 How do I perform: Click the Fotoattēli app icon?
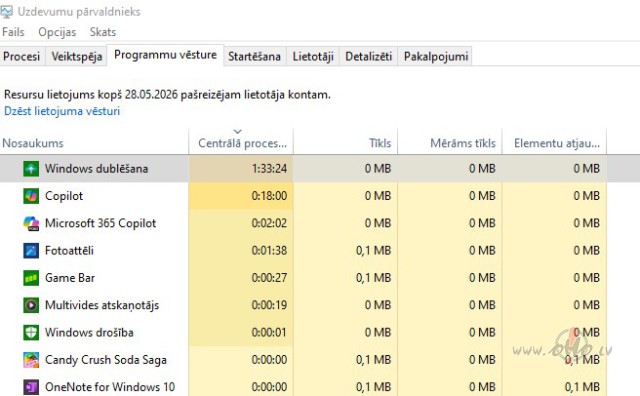point(31,251)
